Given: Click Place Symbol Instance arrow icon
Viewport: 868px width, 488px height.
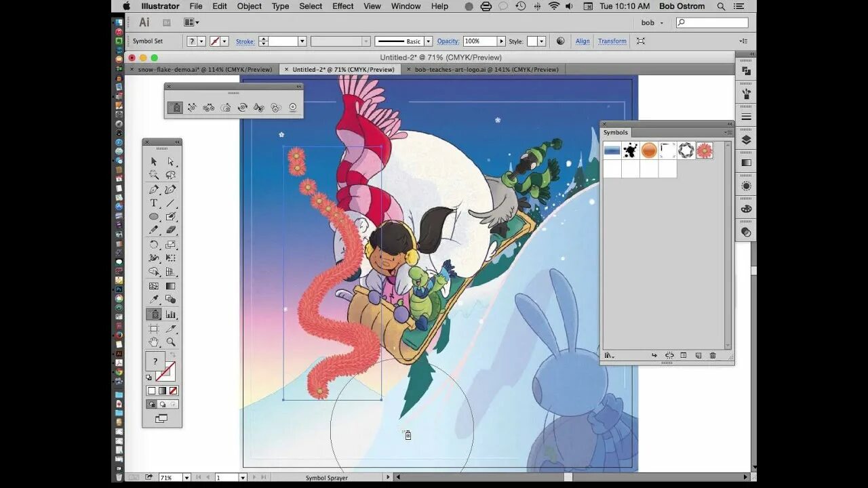Looking at the screenshot, I should coord(654,355).
